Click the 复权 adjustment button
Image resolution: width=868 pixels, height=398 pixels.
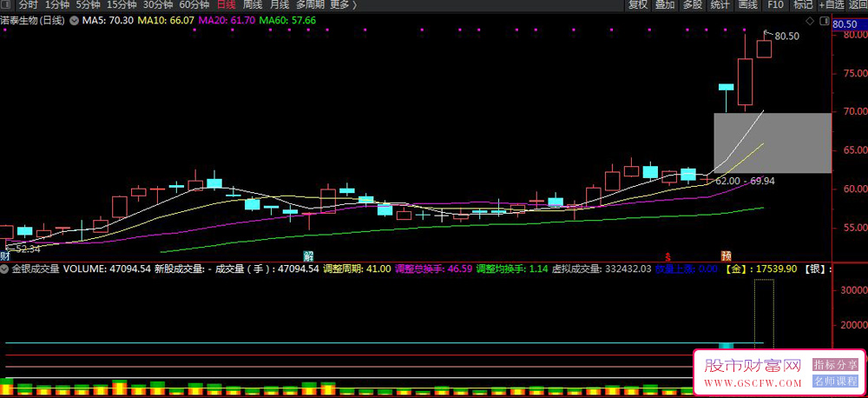point(638,5)
